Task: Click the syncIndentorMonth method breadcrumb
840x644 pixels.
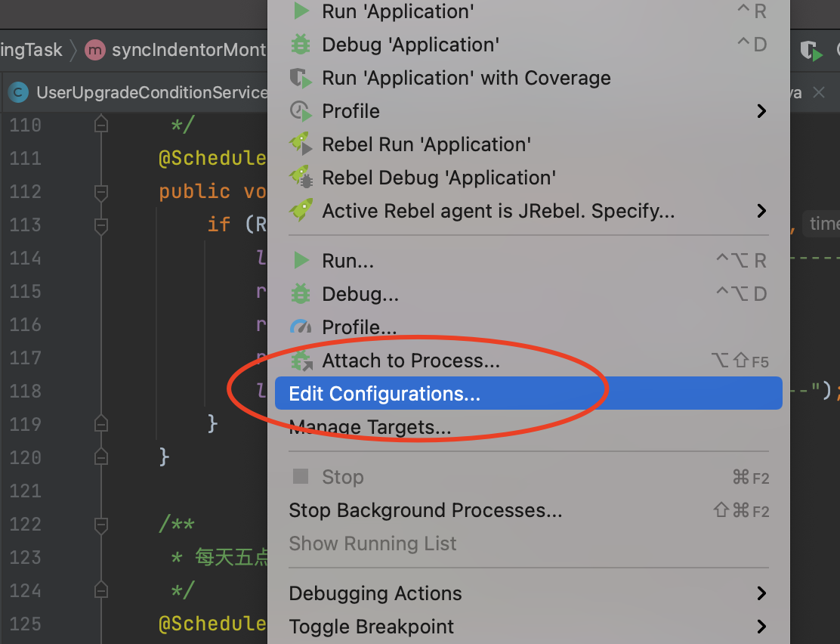Action: point(181,51)
